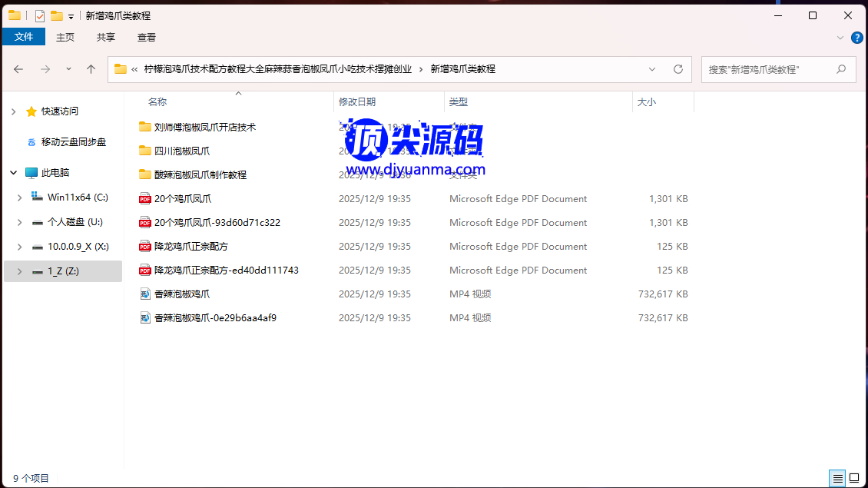
Task: Click the refresh button in address bar
Action: (678, 69)
